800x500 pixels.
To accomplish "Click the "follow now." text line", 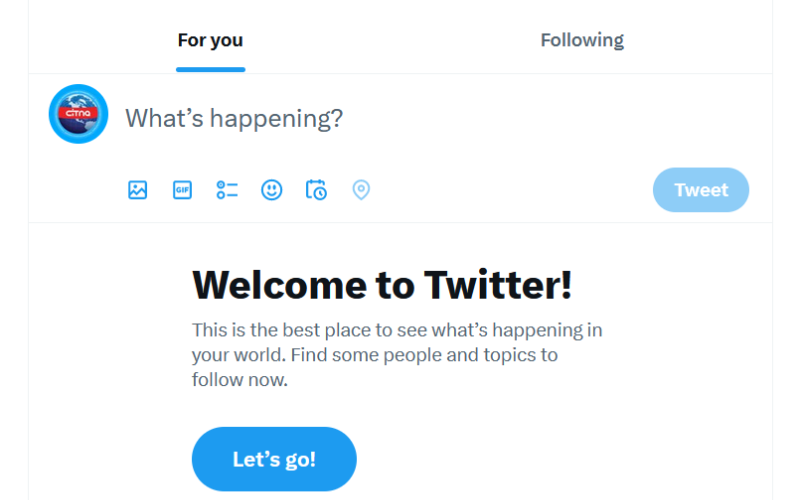I will click(x=240, y=380).
